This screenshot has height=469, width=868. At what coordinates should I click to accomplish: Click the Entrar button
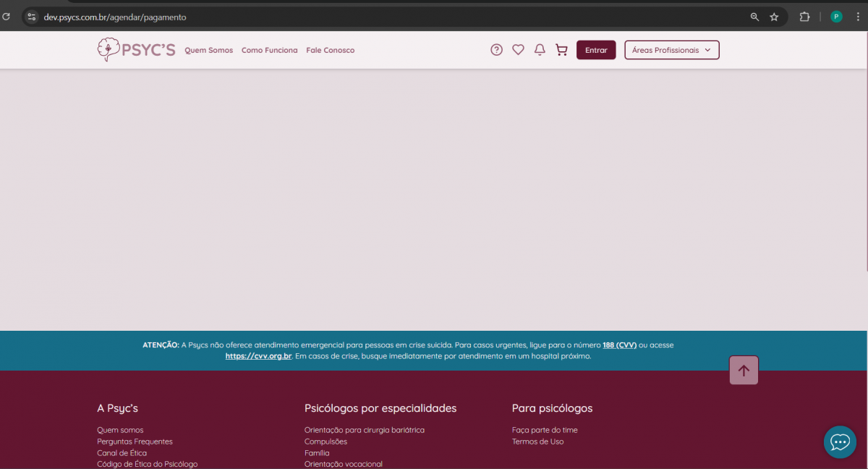point(596,50)
